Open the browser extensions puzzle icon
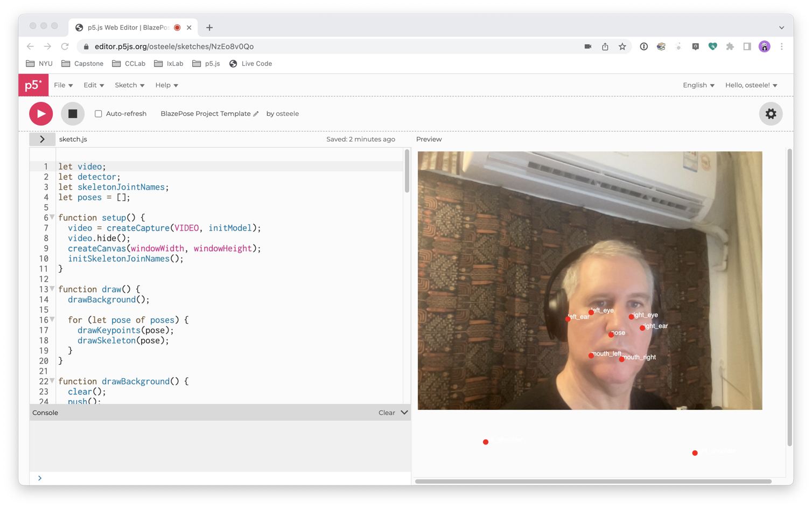The width and height of the screenshot is (812, 508). (x=730, y=47)
